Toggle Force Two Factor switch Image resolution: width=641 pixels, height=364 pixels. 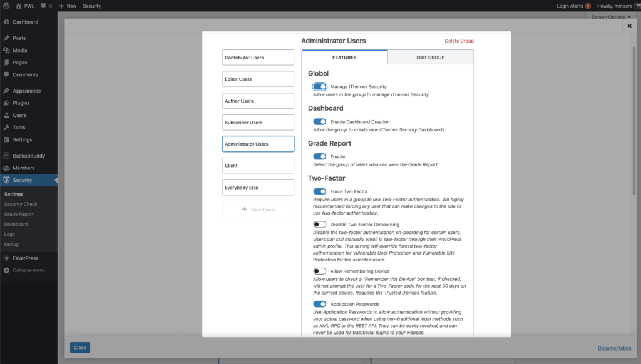[320, 191]
